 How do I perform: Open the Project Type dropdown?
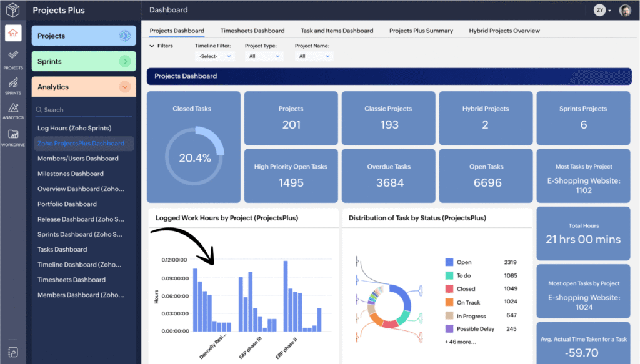coord(263,56)
